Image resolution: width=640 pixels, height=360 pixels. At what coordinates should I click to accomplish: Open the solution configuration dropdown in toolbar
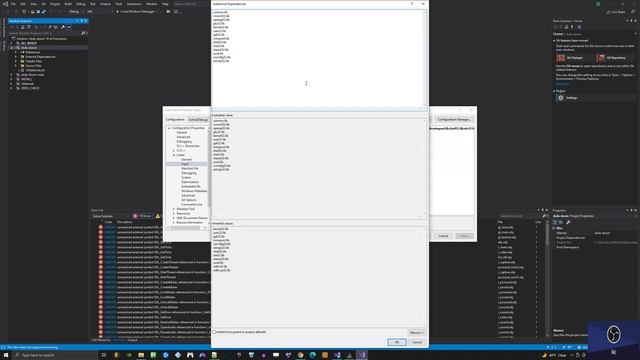(x=76, y=12)
